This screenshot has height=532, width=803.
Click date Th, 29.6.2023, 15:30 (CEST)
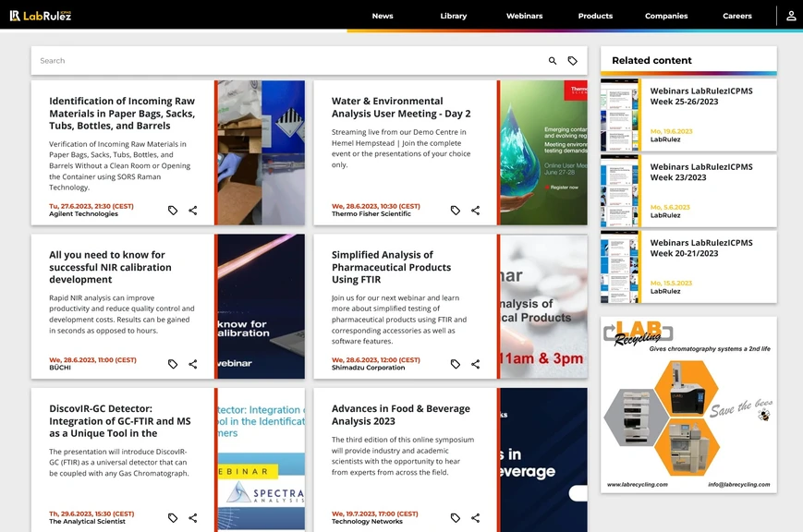91,514
